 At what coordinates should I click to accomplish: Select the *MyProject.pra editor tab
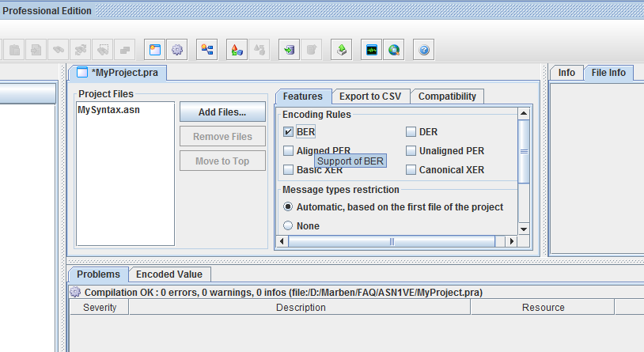[x=119, y=73]
